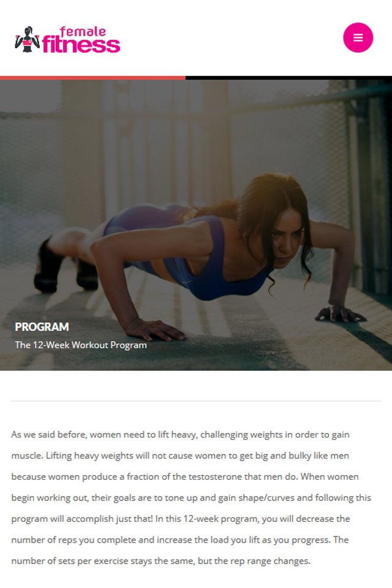Image resolution: width=392 pixels, height=588 pixels.
Task: Click the red segment of the slider bar
Action: point(92,78)
